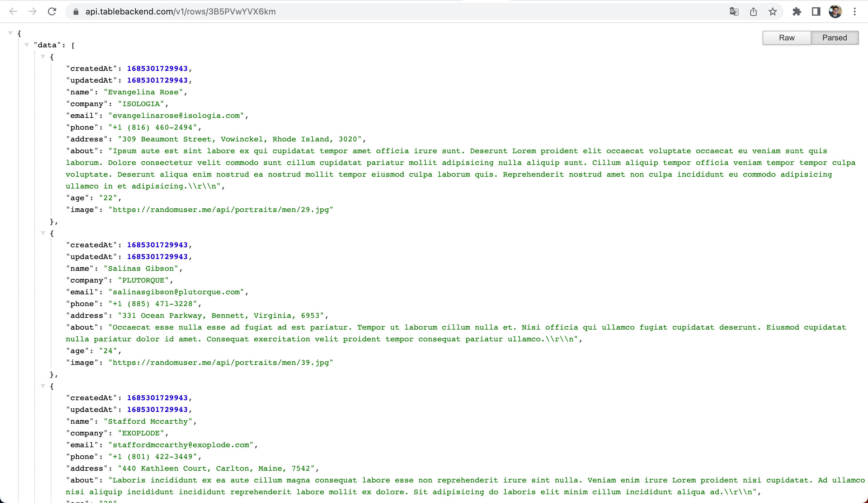Screen dimensions: 868x503
Task: Click the address bar URL
Action: pyautogui.click(x=181, y=12)
